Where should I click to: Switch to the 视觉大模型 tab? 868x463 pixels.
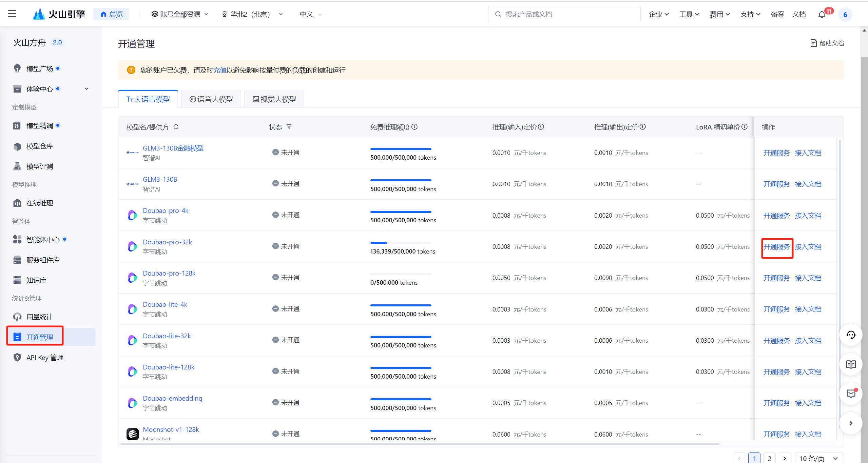pos(274,99)
